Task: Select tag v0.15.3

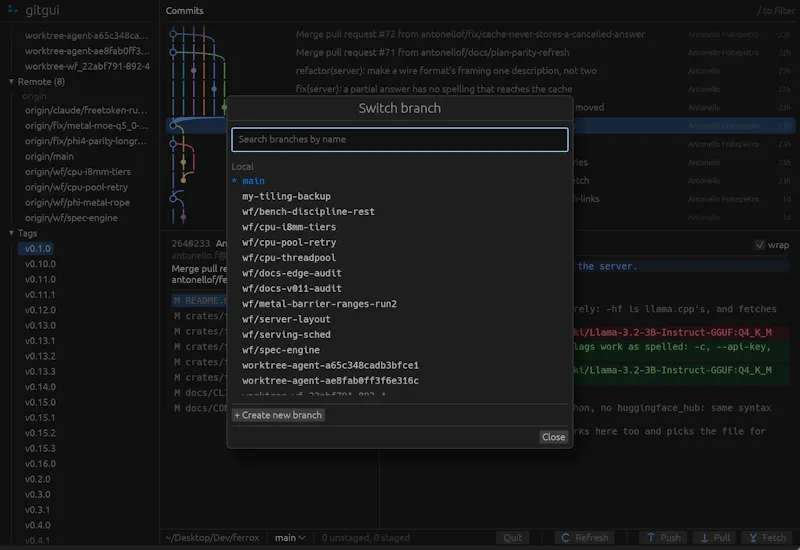Action: pyautogui.click(x=40, y=448)
